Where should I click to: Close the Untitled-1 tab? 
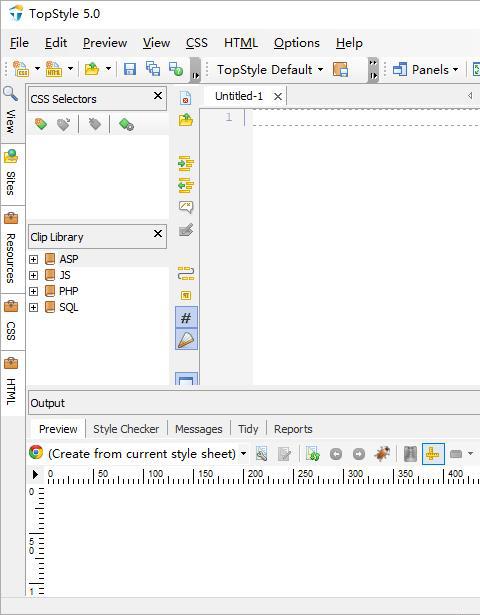click(278, 96)
